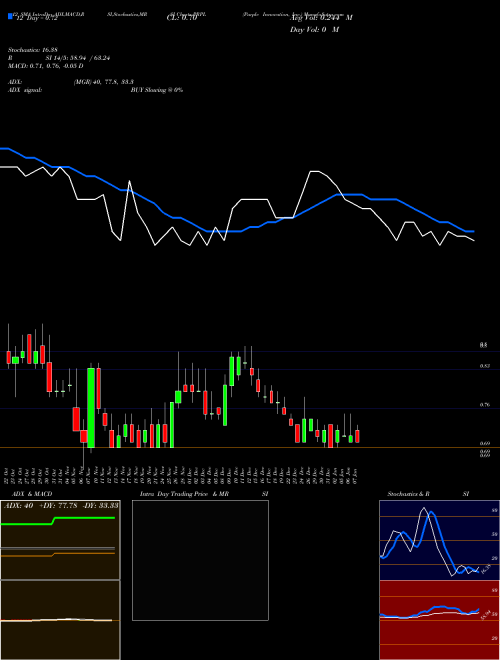Click the tall green candlestick at 07 Nov
The height and width of the screenshot is (660, 500).
coord(91,407)
